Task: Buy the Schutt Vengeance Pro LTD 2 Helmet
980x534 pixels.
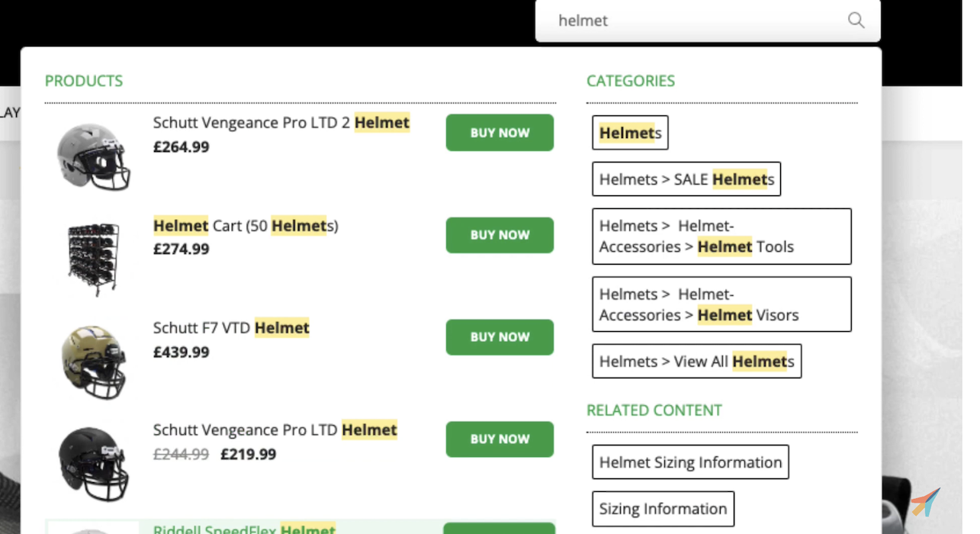Action: (x=500, y=133)
